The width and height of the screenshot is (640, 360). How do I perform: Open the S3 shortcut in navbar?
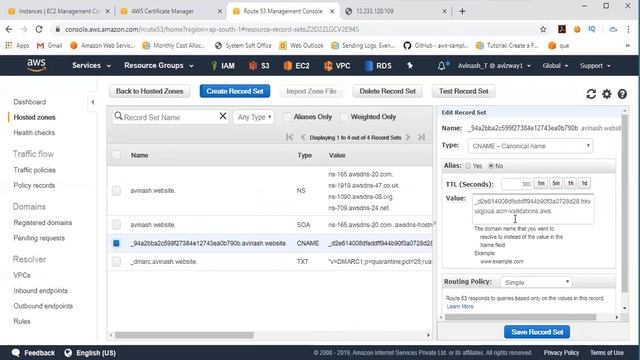tap(259, 66)
